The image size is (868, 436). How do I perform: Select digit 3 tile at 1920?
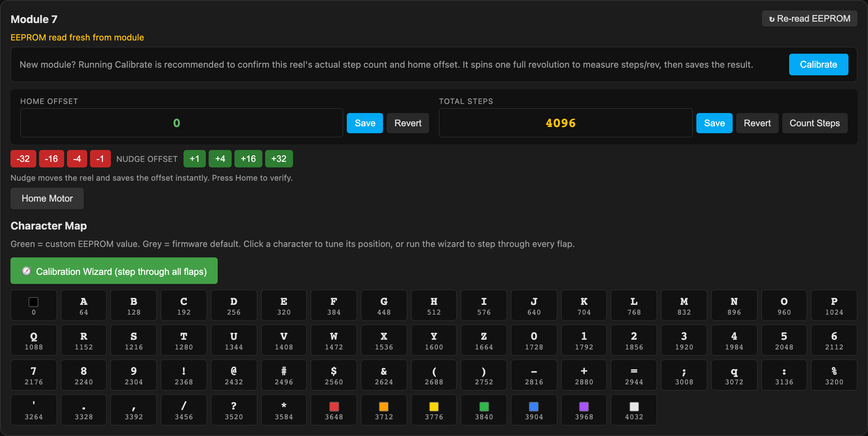click(x=684, y=340)
